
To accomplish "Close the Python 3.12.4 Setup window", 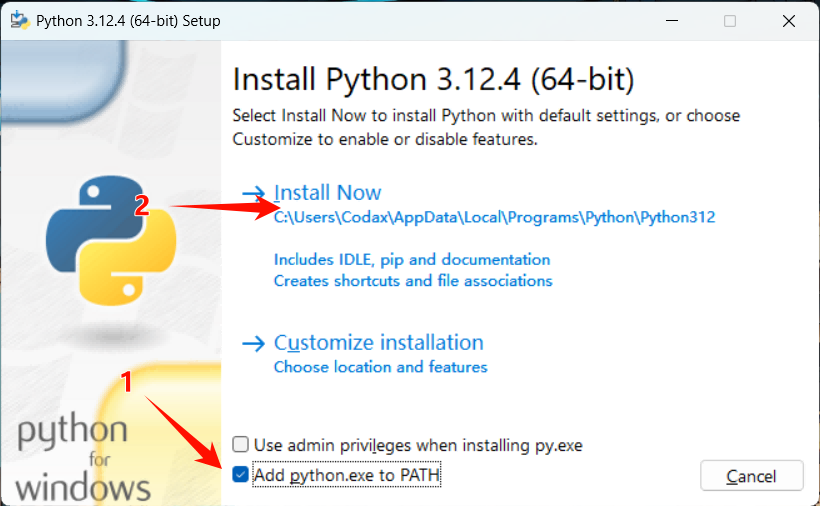I will [789, 21].
